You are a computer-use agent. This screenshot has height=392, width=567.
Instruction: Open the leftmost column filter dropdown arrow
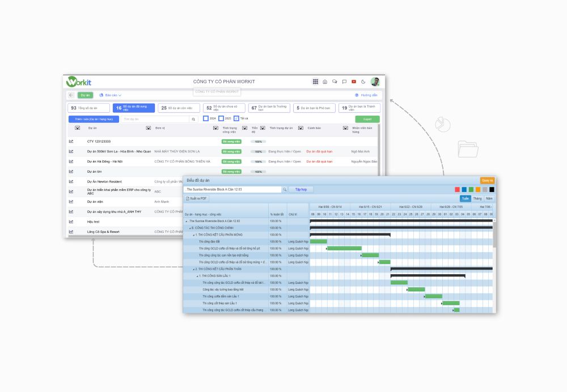[x=77, y=128]
